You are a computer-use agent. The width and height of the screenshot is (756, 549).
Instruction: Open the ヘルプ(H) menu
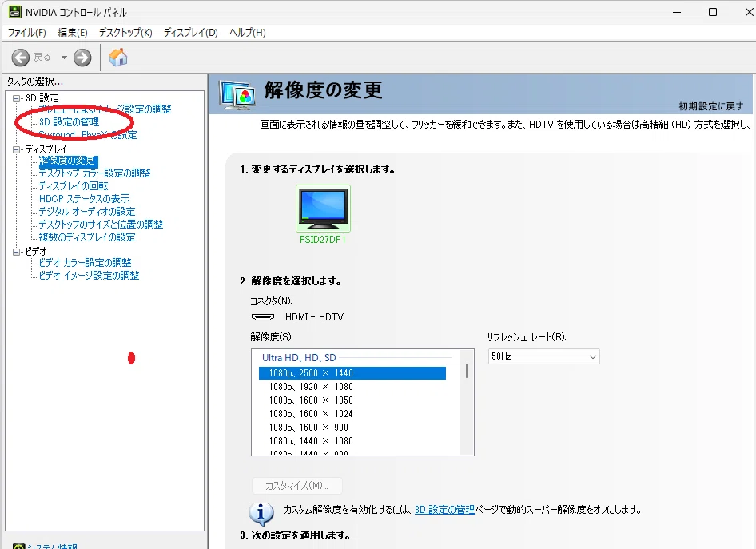248,32
